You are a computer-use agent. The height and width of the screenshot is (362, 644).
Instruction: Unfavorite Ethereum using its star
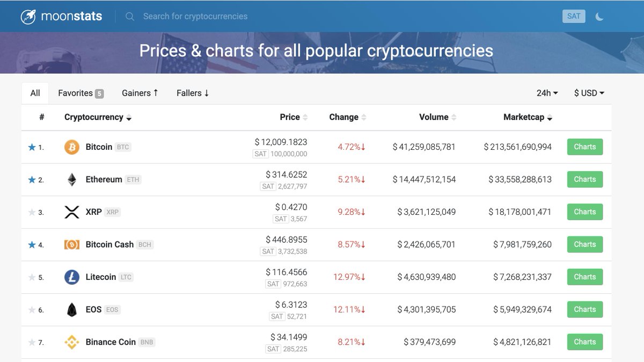(x=32, y=179)
